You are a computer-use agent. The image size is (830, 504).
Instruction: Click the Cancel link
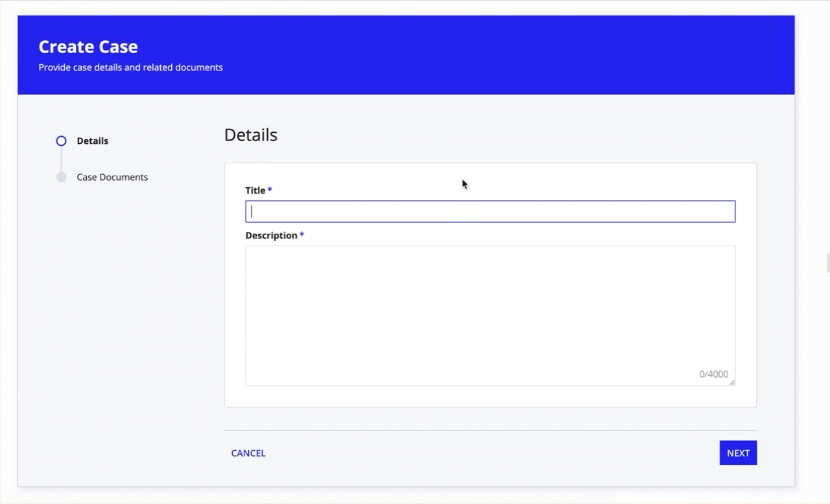248,453
